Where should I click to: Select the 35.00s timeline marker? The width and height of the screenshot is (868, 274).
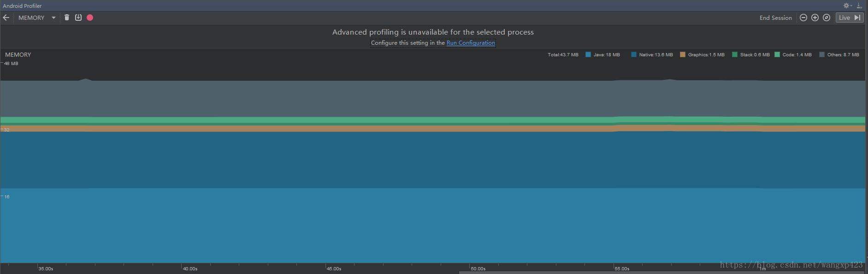tap(46, 268)
